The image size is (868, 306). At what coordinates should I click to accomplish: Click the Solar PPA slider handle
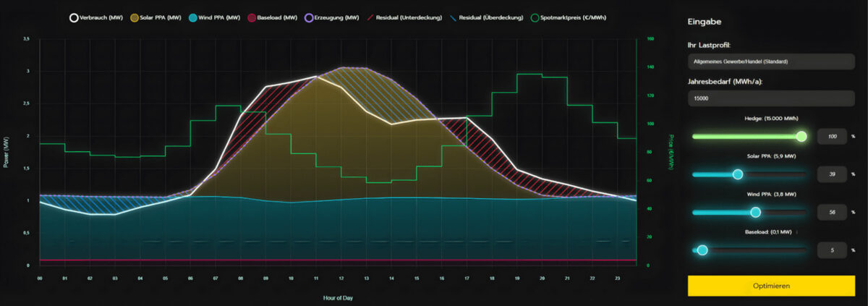pyautogui.click(x=738, y=174)
